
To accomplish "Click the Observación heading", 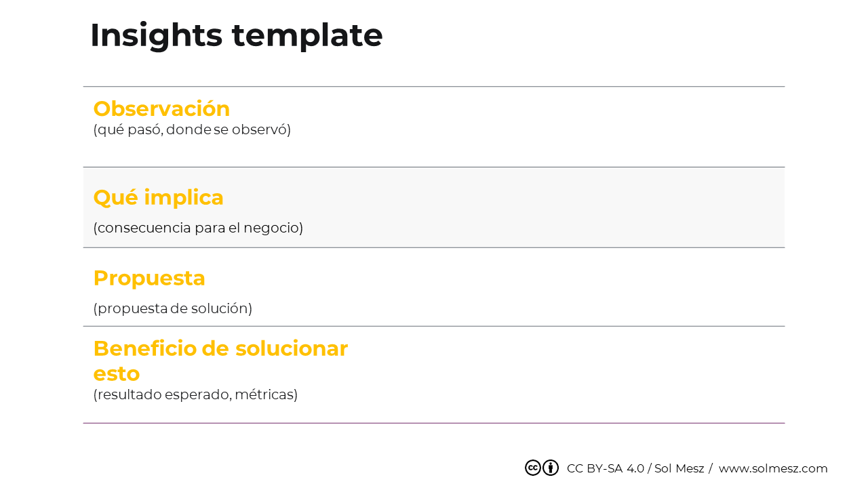I will pos(161,108).
